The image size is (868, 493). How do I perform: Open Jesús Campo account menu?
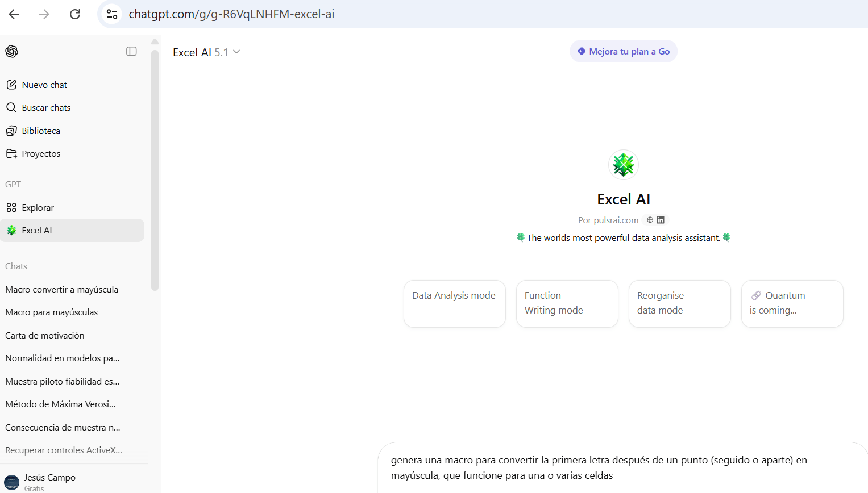(x=50, y=482)
